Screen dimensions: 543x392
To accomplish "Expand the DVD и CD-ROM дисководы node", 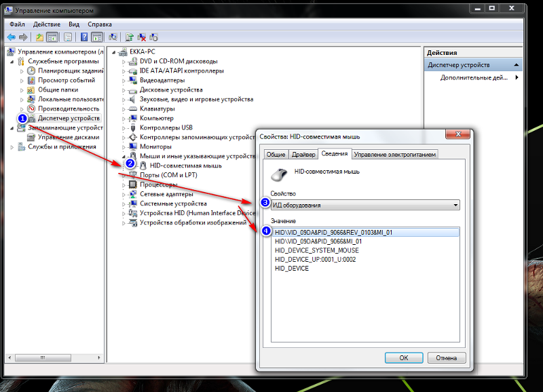I will [x=124, y=62].
